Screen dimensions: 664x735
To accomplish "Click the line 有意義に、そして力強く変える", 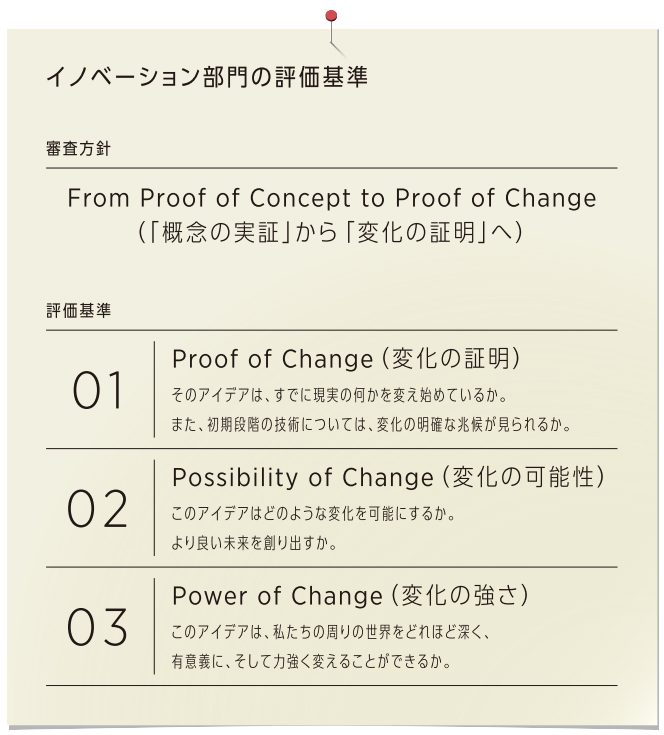I will coord(312,661).
